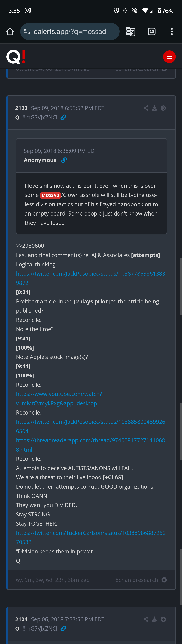
Task: Open the TuckerCarlson status tweet link
Action: [x=91, y=537]
